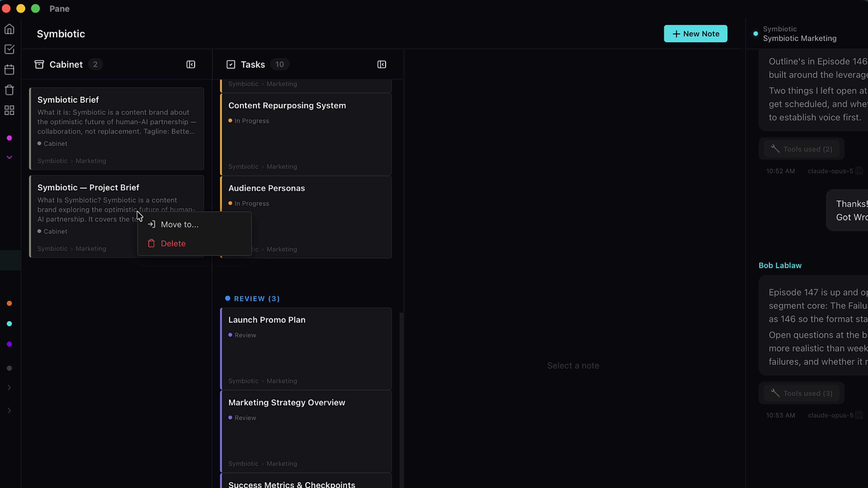Click the Tasks count badge 10

click(x=279, y=64)
